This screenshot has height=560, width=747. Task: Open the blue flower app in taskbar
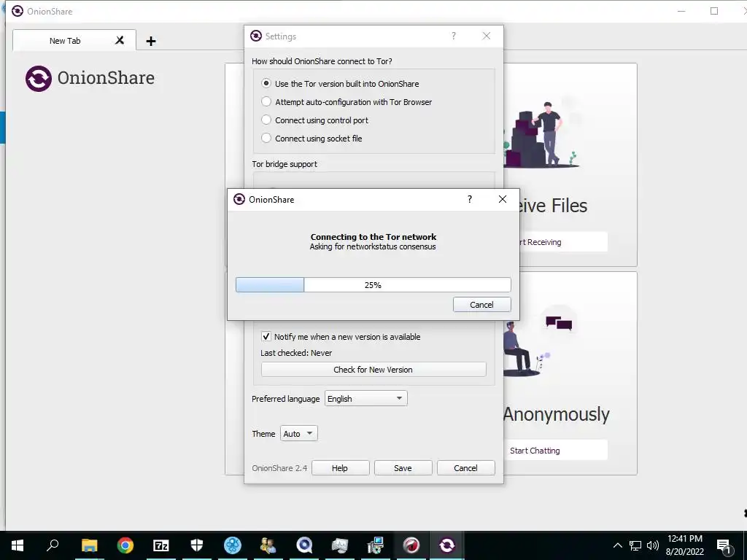coord(233,545)
